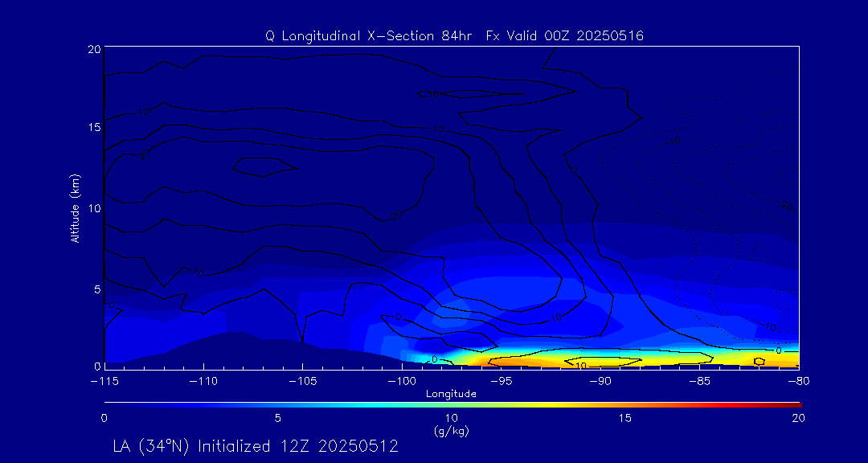Click the -115 longitude tick label
868x463 pixels.
pyautogui.click(x=104, y=382)
